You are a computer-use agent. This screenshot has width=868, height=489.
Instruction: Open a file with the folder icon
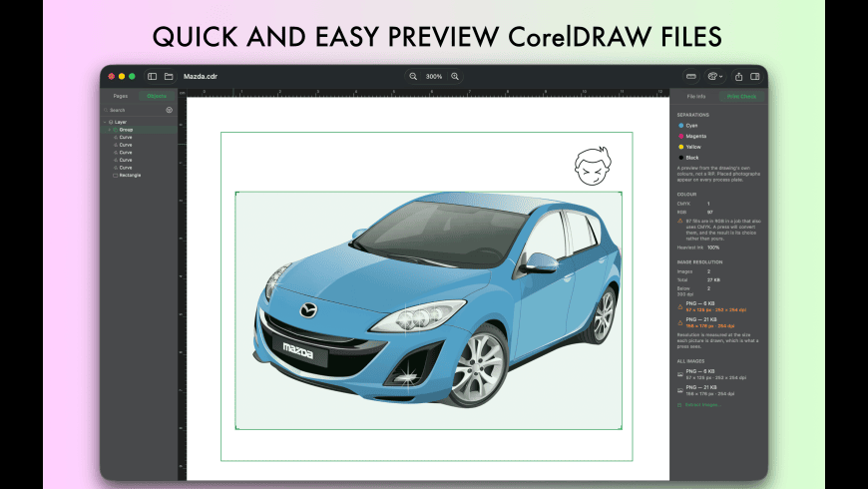(x=169, y=77)
